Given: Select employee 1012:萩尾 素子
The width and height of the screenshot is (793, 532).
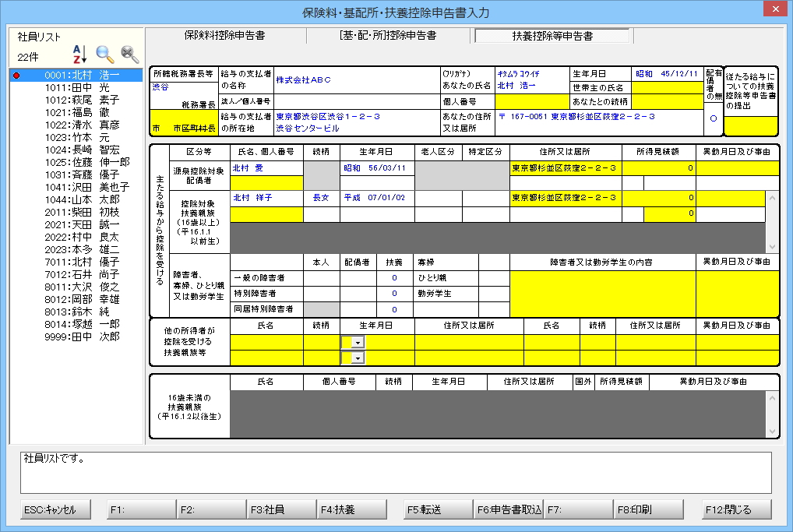Looking at the screenshot, I should coord(76,100).
